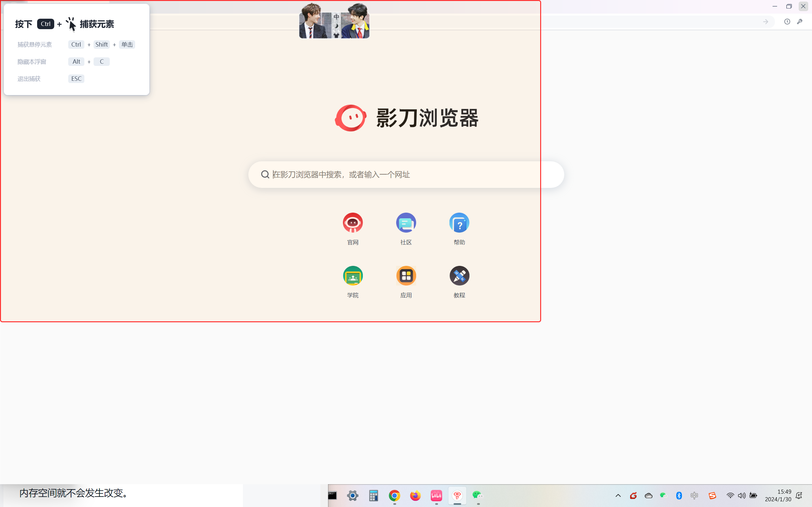
Task: Open the 官网 shortcut icon
Action: [x=353, y=223]
